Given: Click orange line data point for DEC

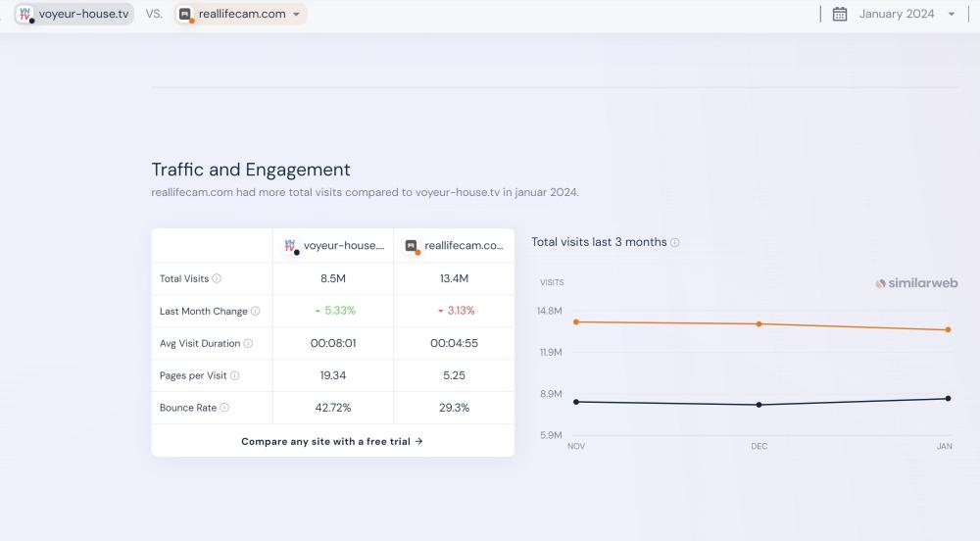Looking at the screenshot, I should (759, 323).
